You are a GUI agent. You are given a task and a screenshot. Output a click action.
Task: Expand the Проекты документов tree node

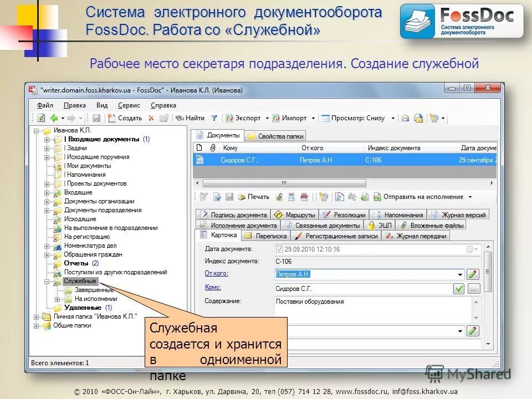(47, 184)
